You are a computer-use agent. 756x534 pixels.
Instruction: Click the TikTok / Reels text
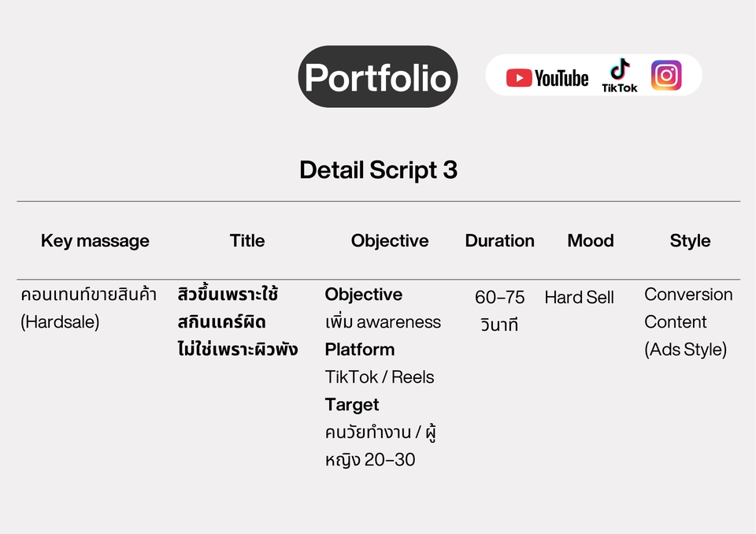(x=380, y=376)
